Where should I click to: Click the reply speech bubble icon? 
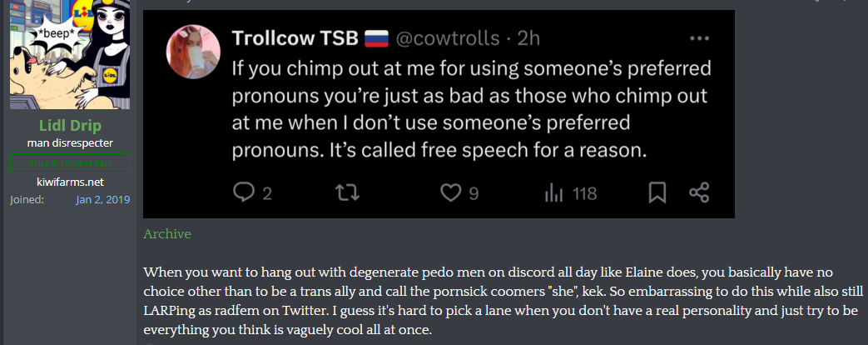pos(243,193)
